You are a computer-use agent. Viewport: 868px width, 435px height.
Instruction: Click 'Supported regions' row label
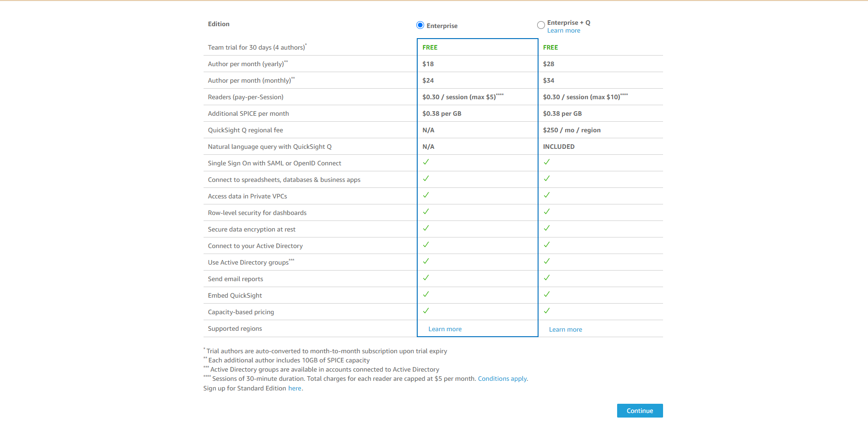tap(235, 328)
